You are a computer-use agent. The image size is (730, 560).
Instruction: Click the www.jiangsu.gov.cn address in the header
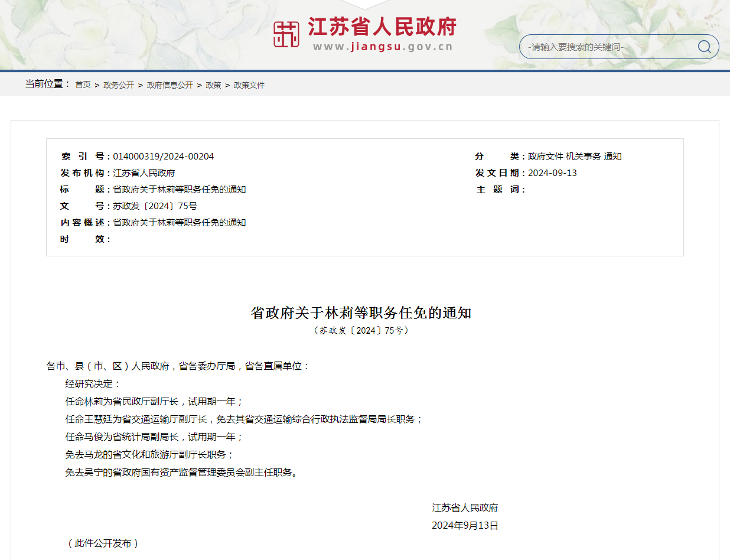tap(382, 47)
